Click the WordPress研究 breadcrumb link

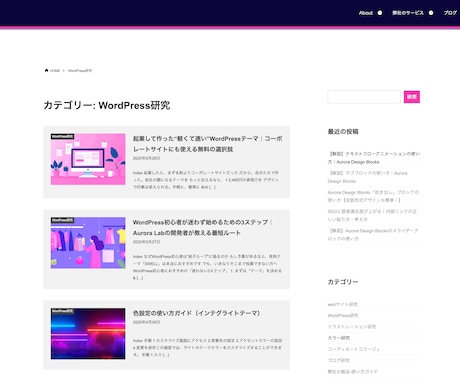80,71
